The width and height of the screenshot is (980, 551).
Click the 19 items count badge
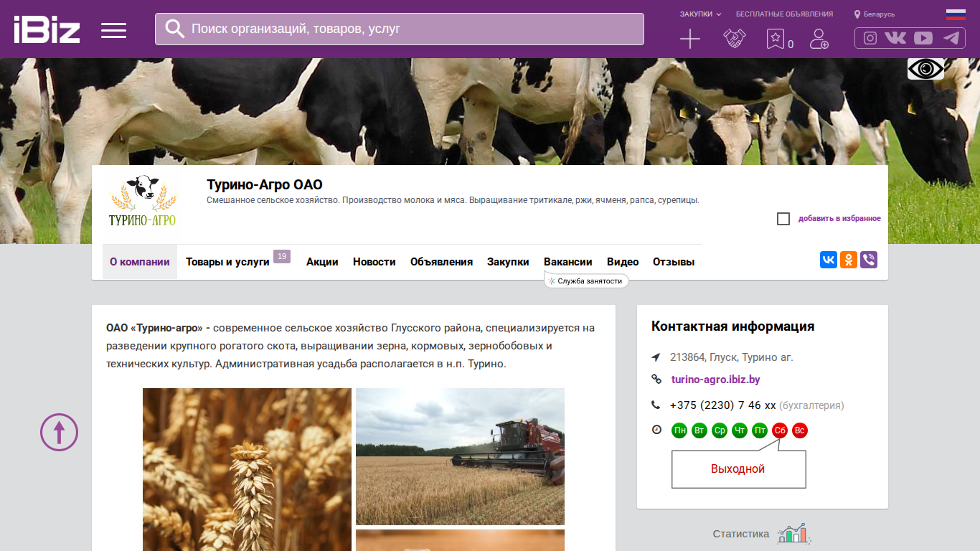[x=282, y=256]
